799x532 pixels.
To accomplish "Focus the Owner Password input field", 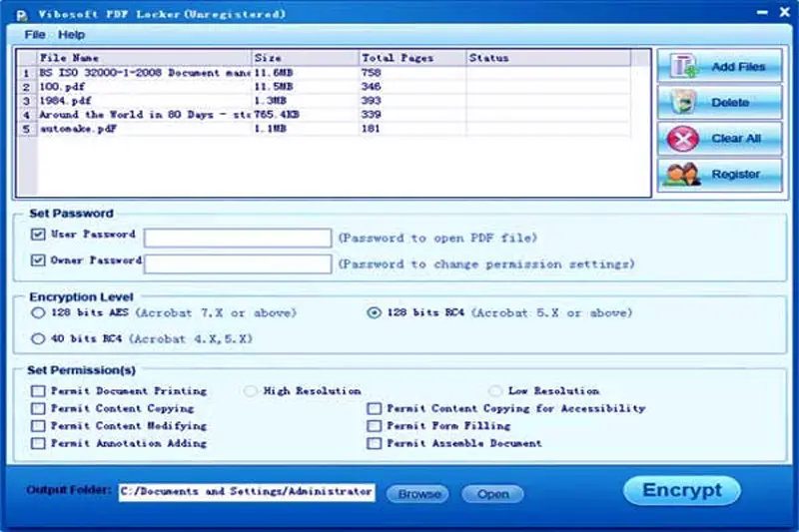I will click(238, 264).
